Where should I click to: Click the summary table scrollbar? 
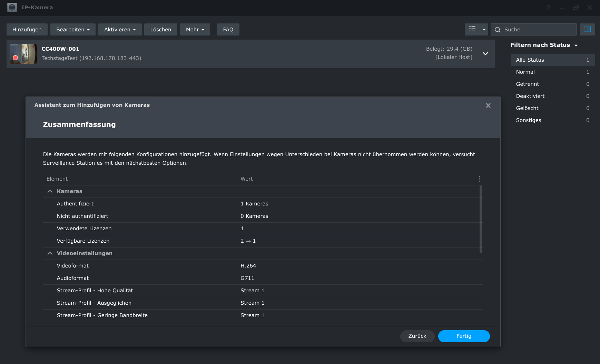click(x=481, y=219)
